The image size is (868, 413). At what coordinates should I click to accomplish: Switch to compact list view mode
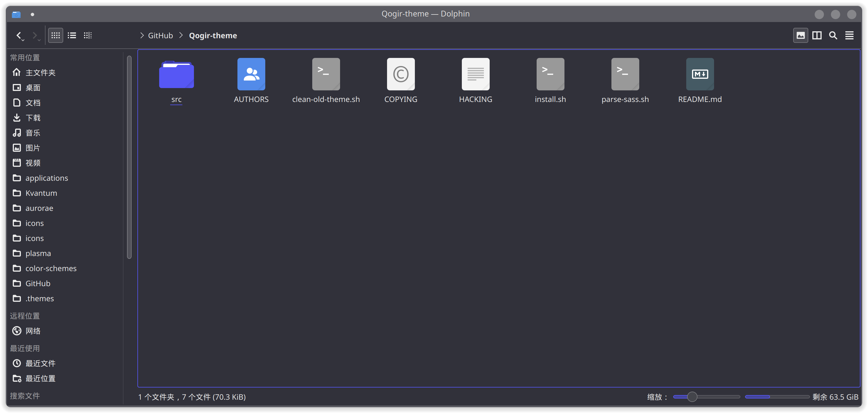(72, 35)
